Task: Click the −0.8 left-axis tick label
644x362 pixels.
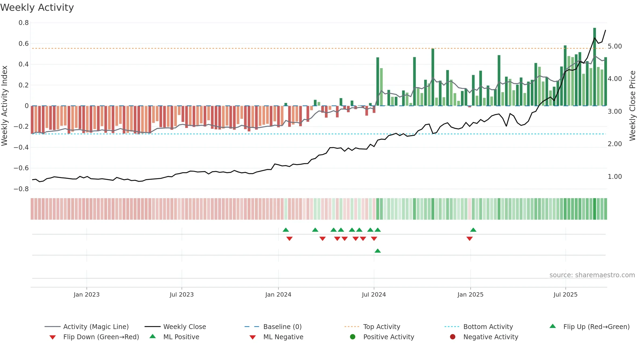Action: (x=21, y=189)
